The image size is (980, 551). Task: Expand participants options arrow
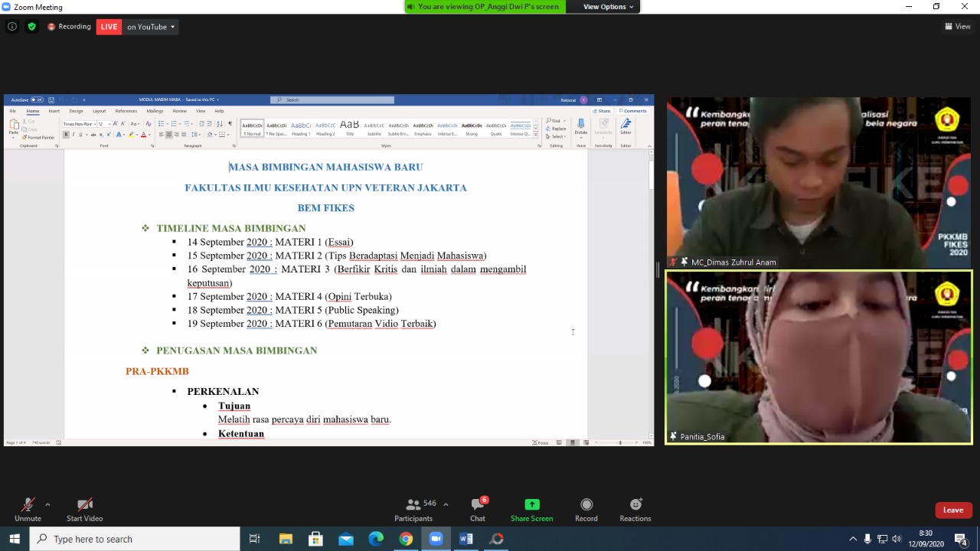point(446,504)
